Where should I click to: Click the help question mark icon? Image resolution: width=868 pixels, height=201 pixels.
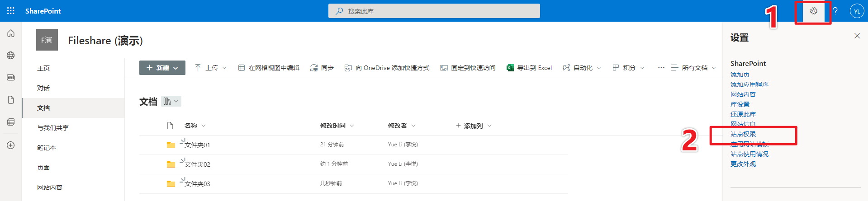[x=835, y=11]
